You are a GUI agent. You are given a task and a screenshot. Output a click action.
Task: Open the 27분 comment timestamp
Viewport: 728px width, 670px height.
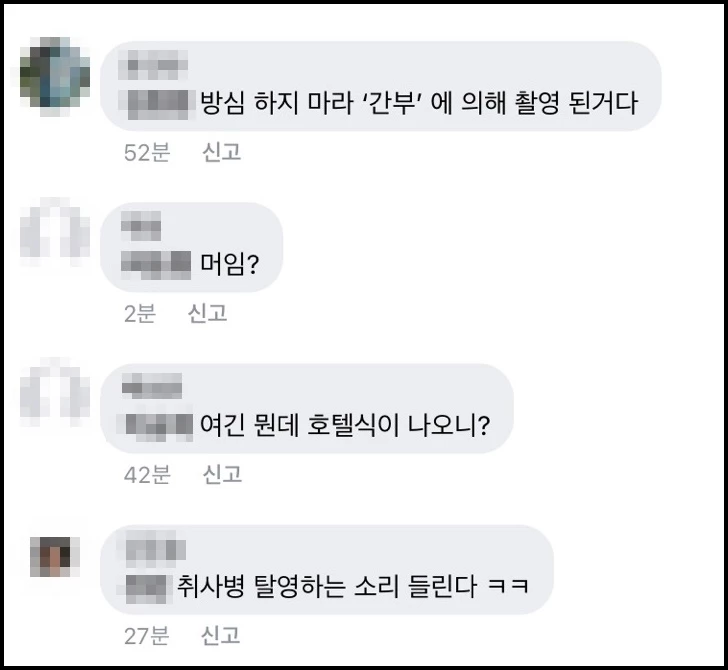click(146, 636)
